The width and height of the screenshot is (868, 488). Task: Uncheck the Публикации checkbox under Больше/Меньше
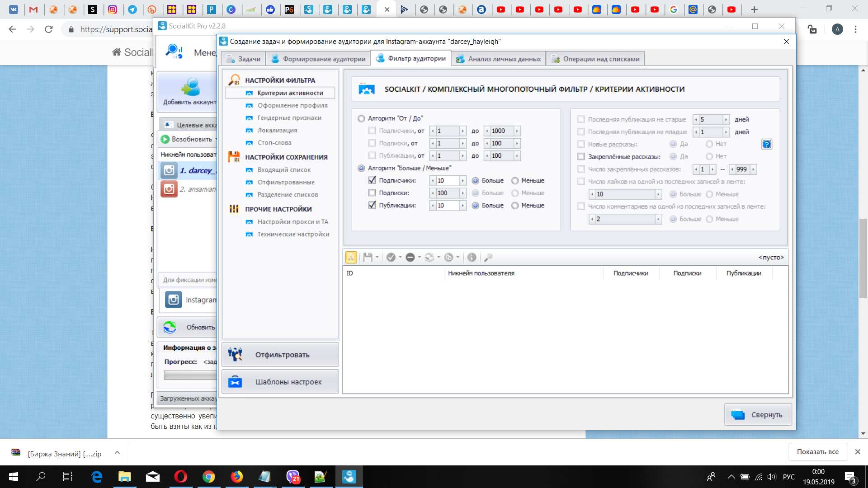[x=372, y=205]
